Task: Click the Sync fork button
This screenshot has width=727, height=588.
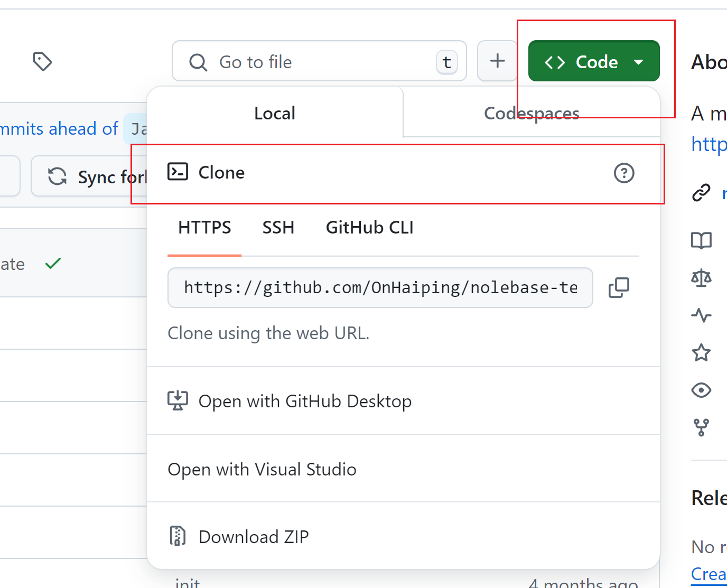Action: [90, 176]
